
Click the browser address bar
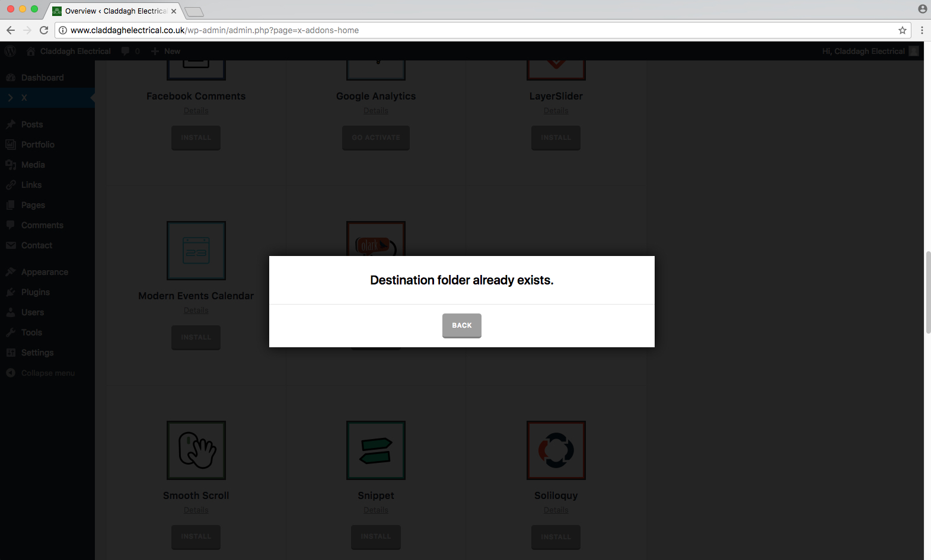pyautogui.click(x=474, y=30)
